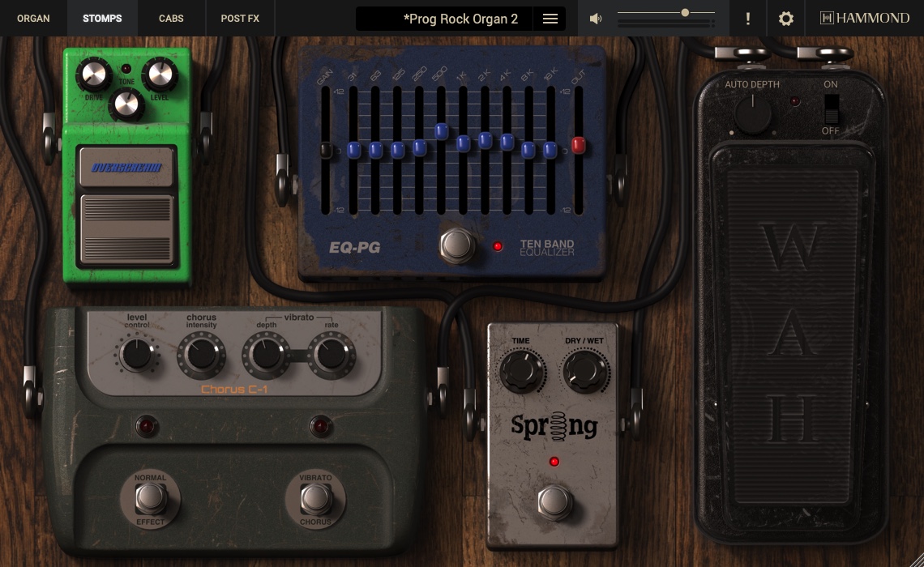Click the 1K EQ band slider

[463, 143]
